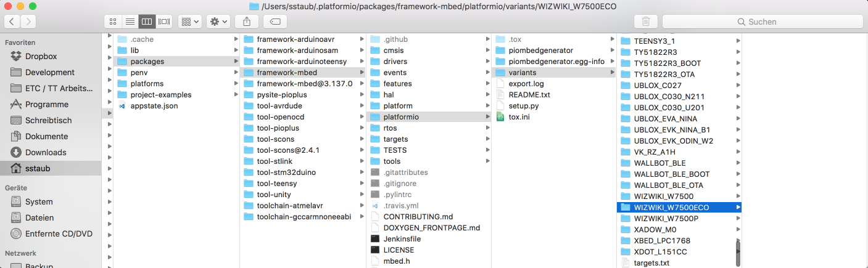
Task: Switch to list view mode
Action: (x=130, y=22)
